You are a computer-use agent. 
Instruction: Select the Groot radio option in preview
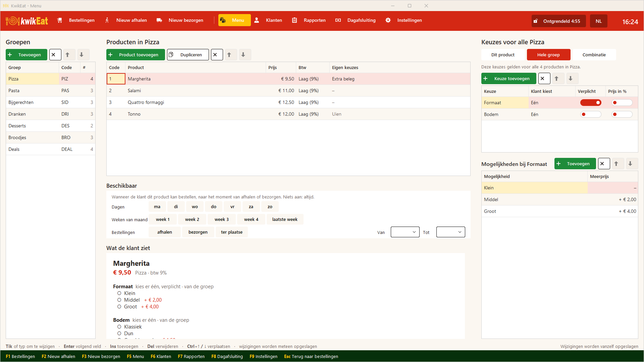click(x=119, y=307)
